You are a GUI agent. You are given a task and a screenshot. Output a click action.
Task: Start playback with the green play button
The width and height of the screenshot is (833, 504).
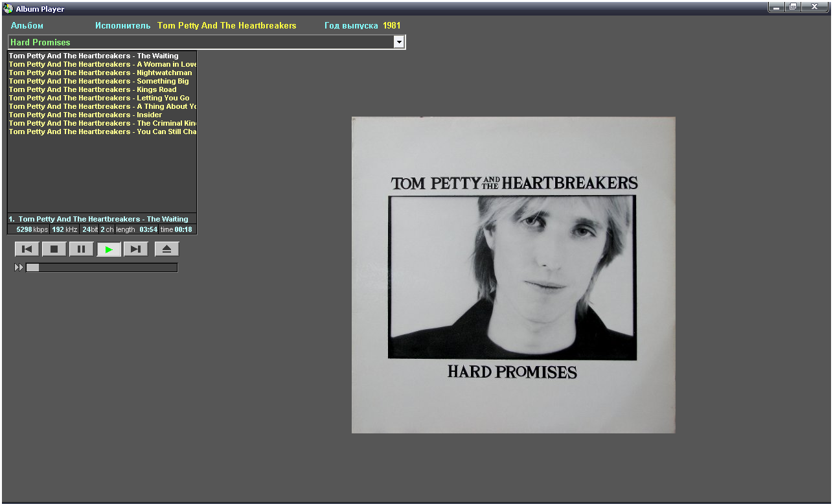point(109,249)
